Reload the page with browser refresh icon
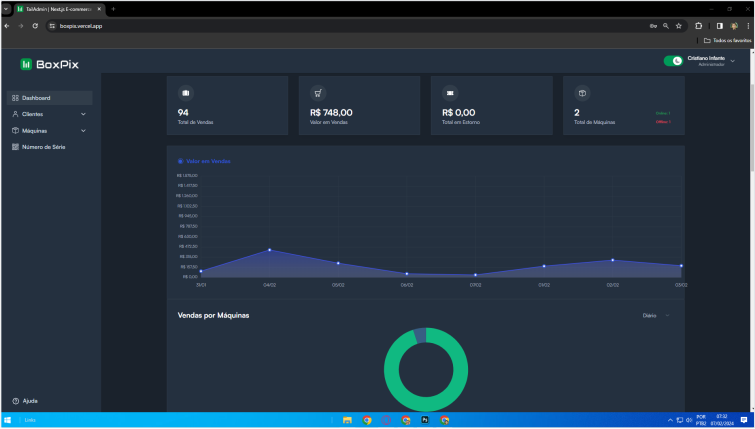Image resolution: width=755 pixels, height=429 pixels. [35, 26]
